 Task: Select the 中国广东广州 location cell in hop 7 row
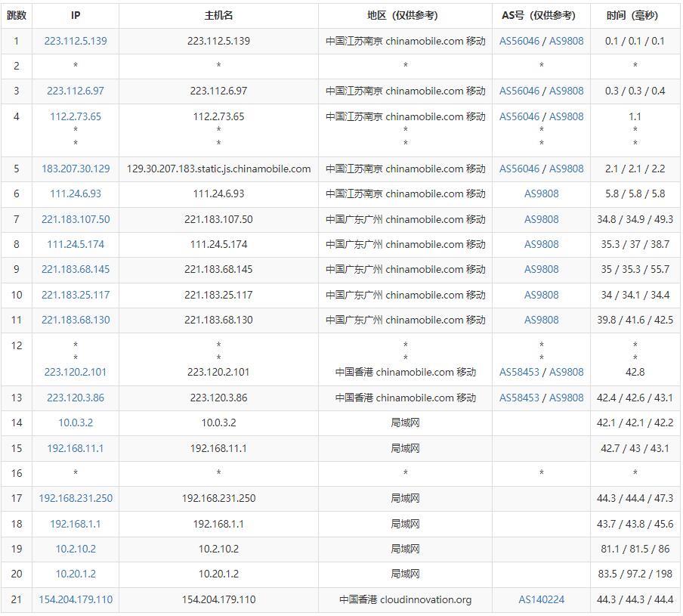pyautogui.click(x=405, y=219)
